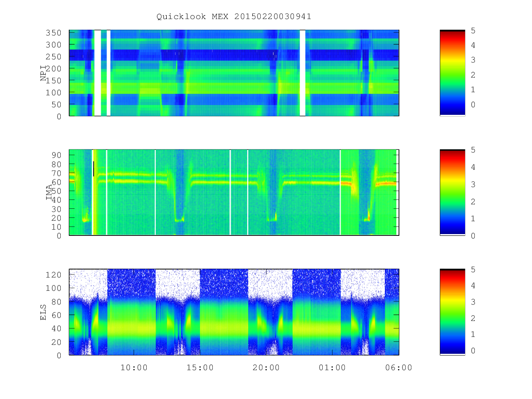Click the 5 label on IMA colorbar
The width and height of the screenshot is (532, 399).
click(x=473, y=150)
